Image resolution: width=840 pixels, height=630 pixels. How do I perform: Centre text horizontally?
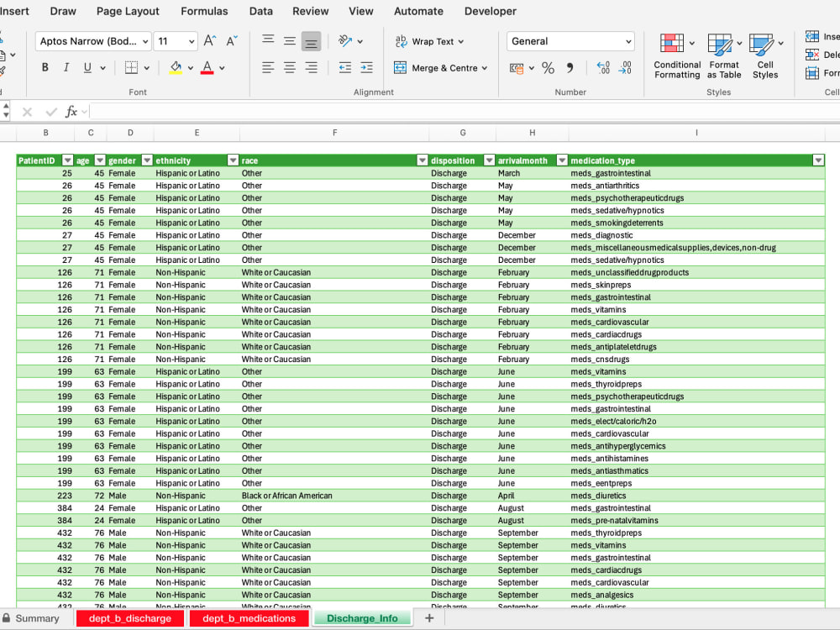point(290,67)
